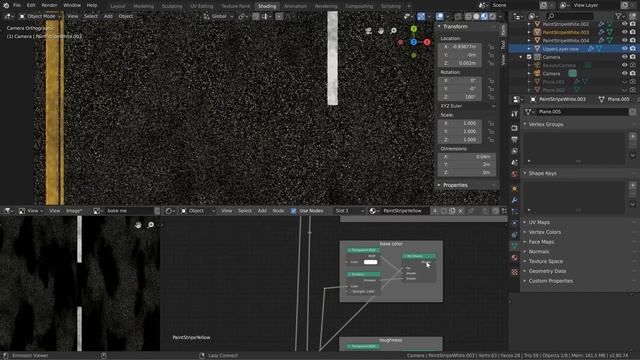Select material preview shading mode

(484, 16)
